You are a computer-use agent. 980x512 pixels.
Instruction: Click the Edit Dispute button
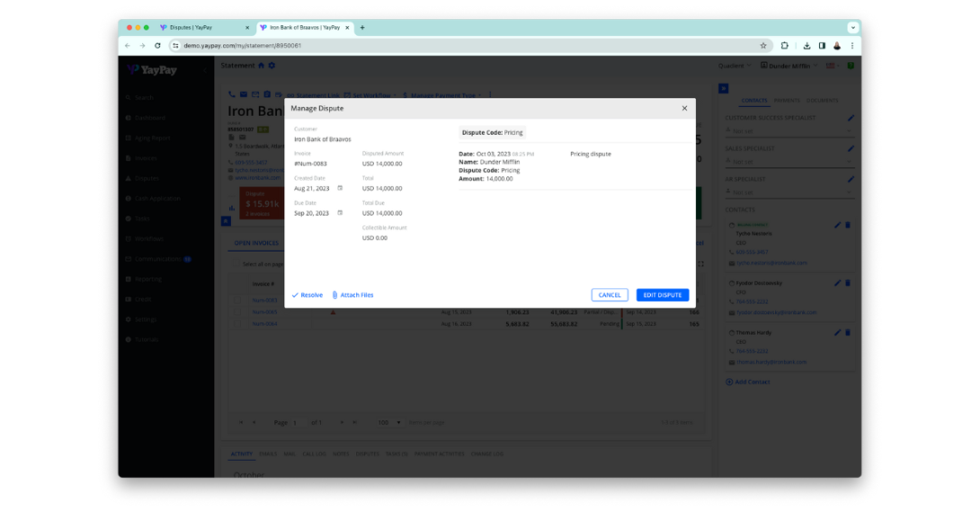tap(663, 295)
